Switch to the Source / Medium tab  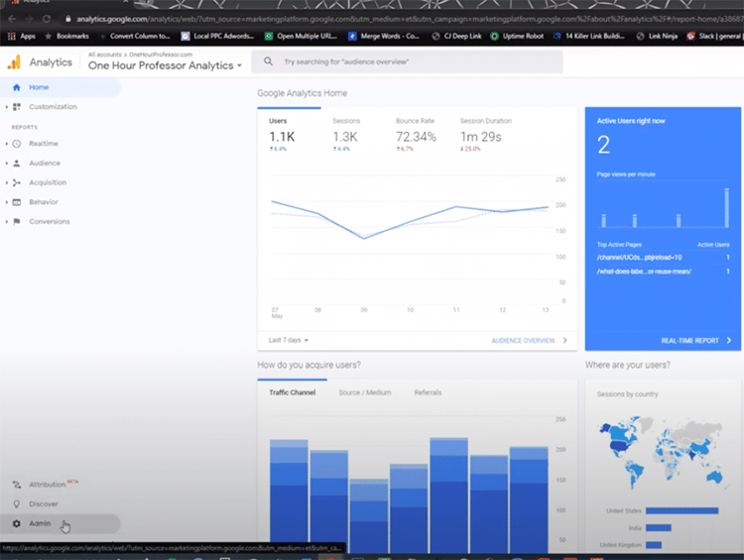364,392
